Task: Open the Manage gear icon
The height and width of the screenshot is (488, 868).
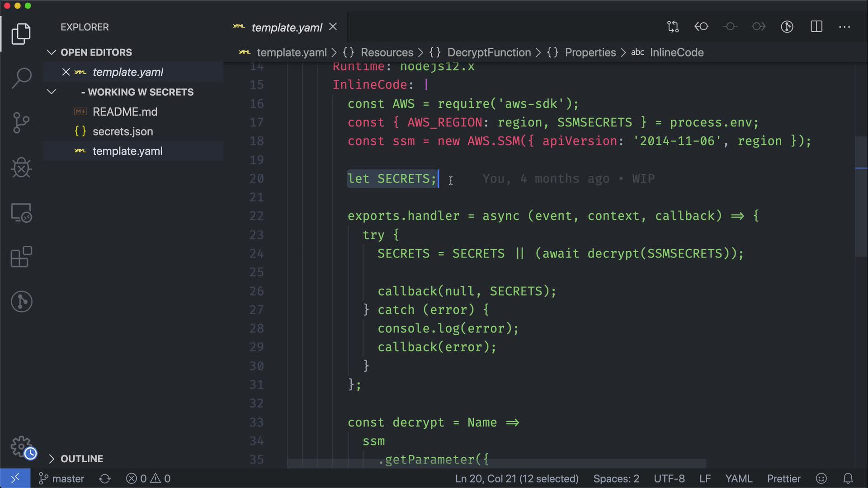Action: pos(21,446)
